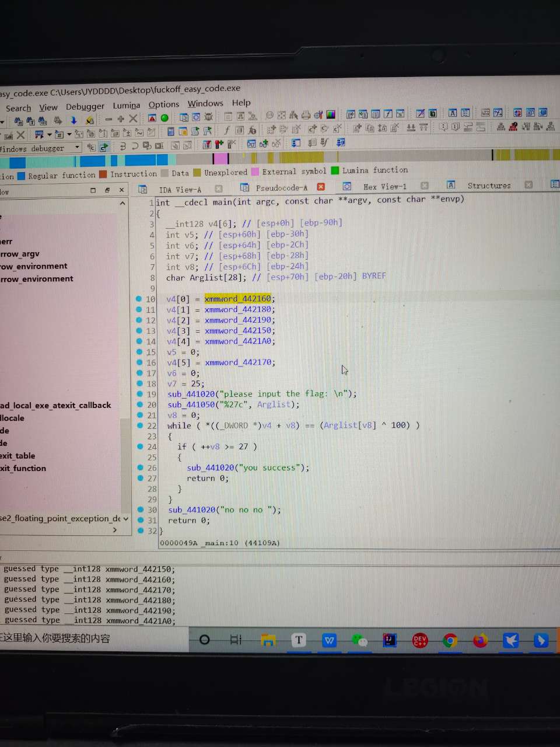
Task: Click the plus icon in the top toolbar
Action: point(121,119)
